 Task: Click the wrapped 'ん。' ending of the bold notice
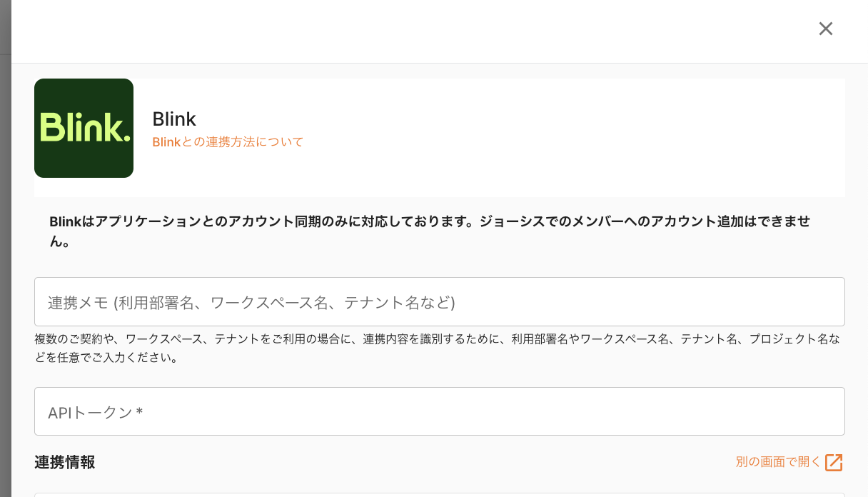click(59, 242)
